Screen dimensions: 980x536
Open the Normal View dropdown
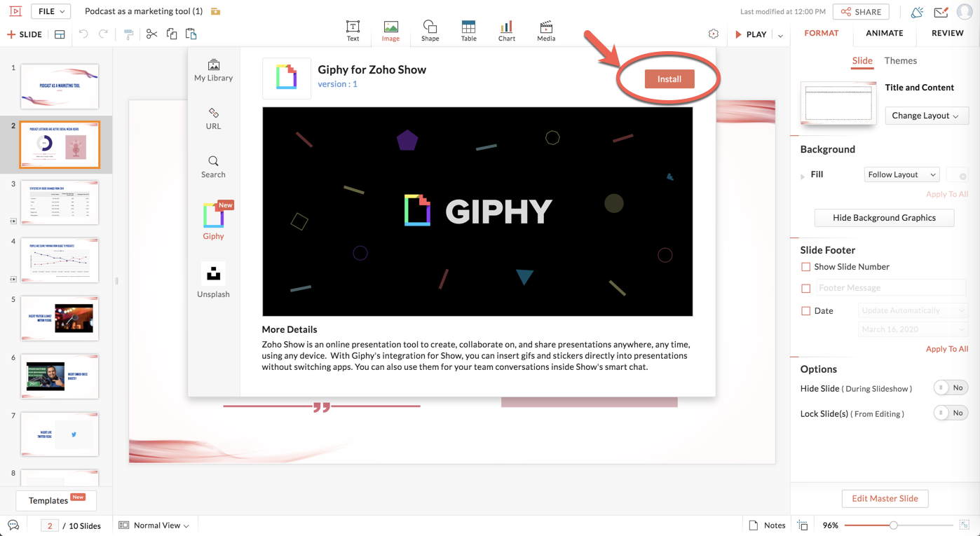click(x=154, y=525)
